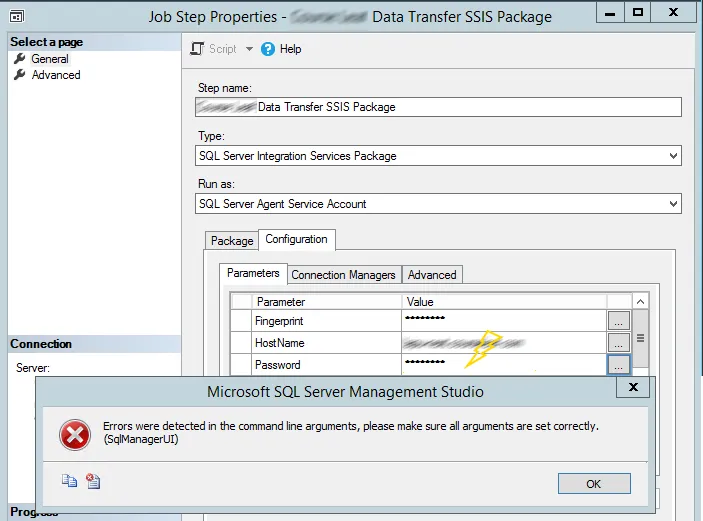Minimize the Job Step Properties window

[x=610, y=12]
